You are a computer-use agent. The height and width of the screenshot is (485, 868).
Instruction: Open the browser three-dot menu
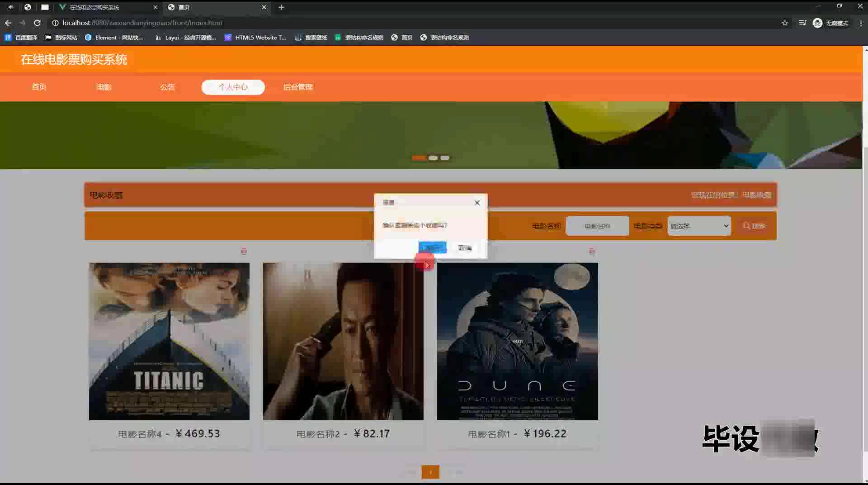(x=861, y=23)
